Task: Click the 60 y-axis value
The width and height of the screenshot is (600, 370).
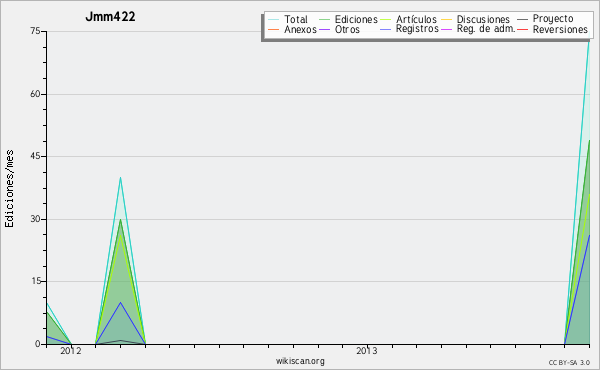Action: pyautogui.click(x=35, y=94)
